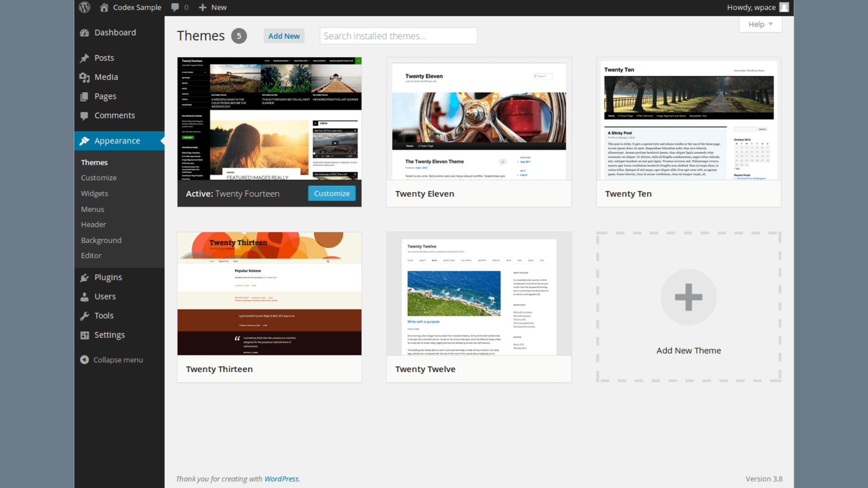Select the Twenty Ten theme screenshot
868x488 pixels.
tap(689, 118)
